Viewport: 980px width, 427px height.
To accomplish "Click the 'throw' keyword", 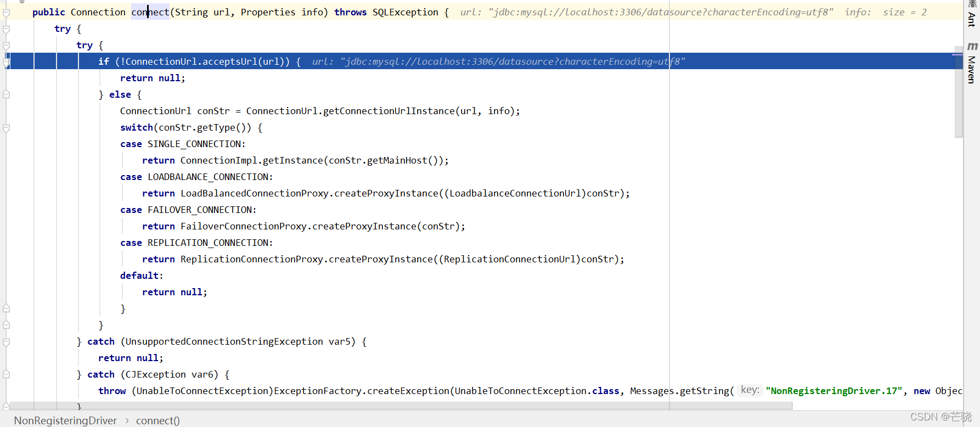I will (x=112, y=391).
